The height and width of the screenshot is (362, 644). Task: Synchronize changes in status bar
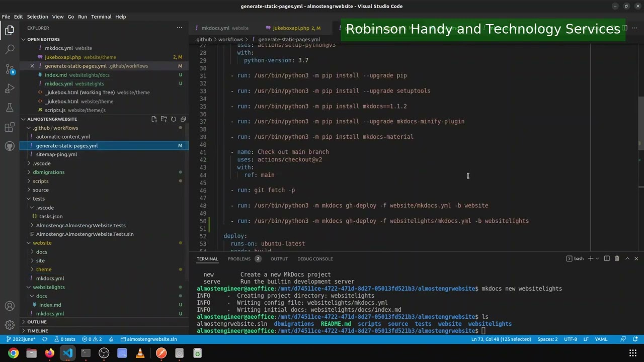click(45, 339)
